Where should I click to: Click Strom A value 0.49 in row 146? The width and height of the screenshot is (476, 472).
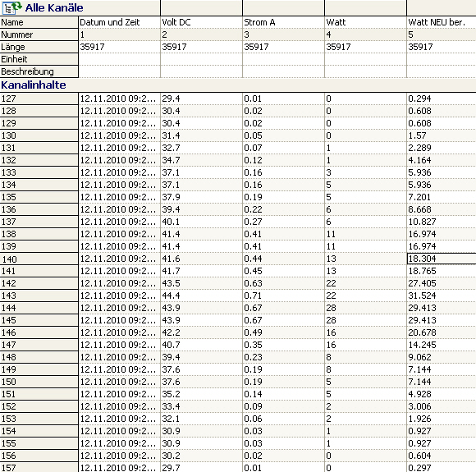pos(253,332)
